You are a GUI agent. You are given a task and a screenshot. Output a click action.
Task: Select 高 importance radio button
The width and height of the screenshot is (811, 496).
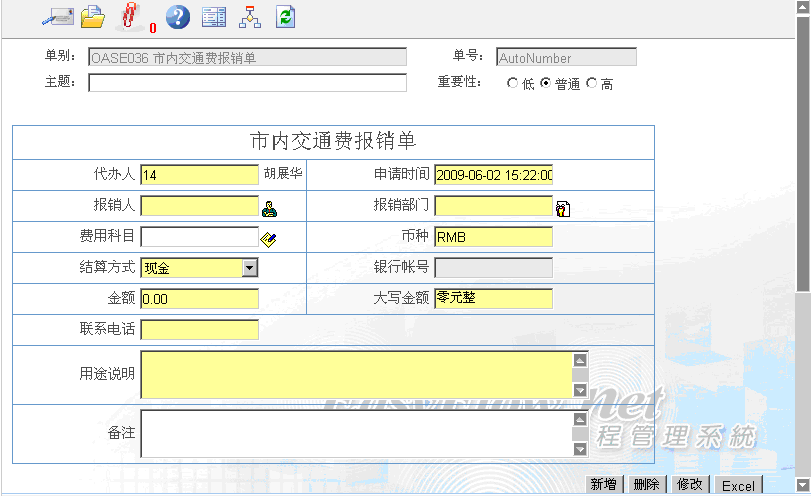coord(591,84)
